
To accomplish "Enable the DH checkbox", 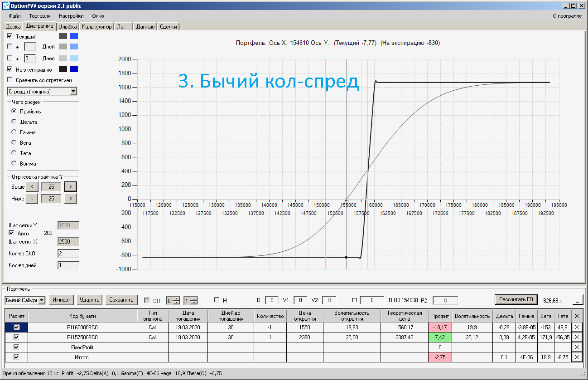I will point(147,300).
